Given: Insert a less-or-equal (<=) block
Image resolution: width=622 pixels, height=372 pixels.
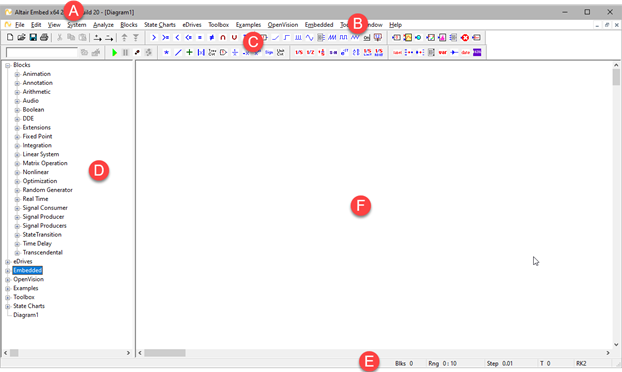Looking at the screenshot, I should click(189, 37).
